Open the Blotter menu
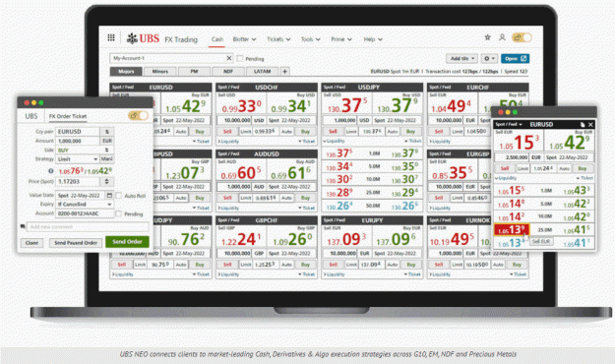Viewport: 615px width, 364px height. point(244,39)
